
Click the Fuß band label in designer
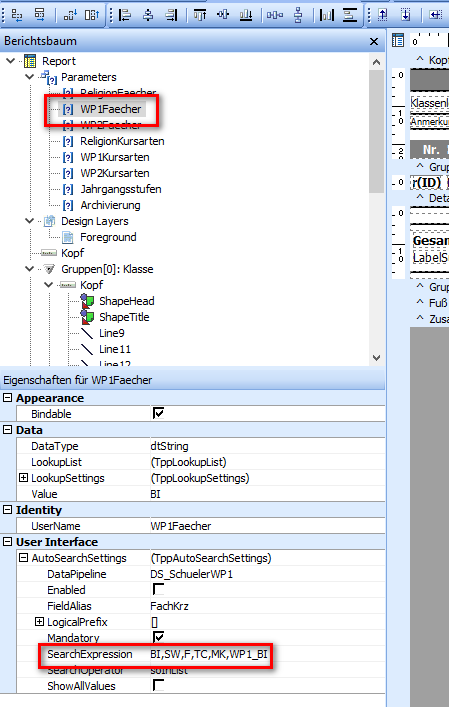[x=438, y=303]
